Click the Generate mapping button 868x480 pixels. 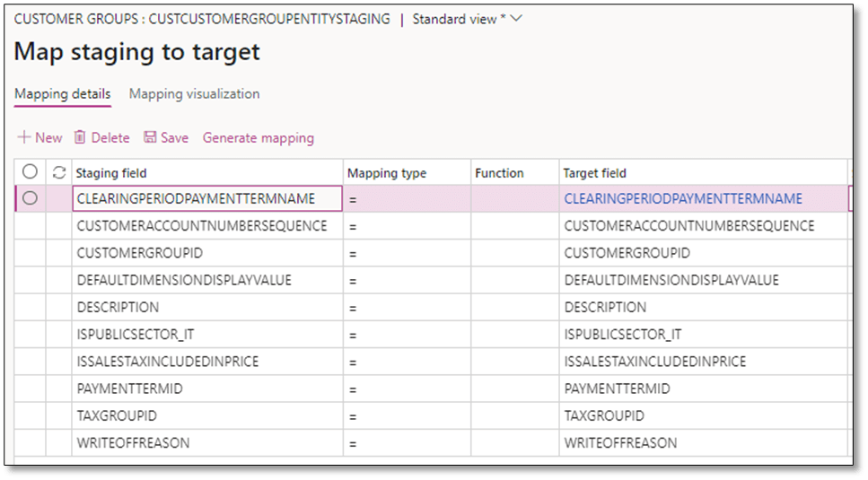pos(258,137)
